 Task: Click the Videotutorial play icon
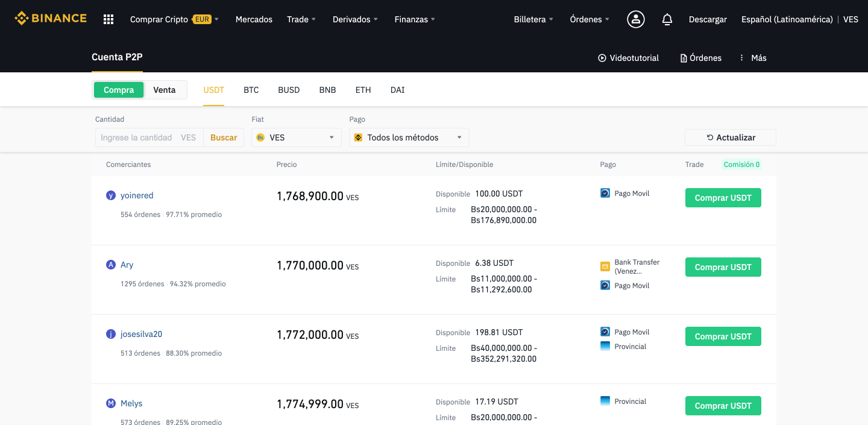[x=602, y=58]
